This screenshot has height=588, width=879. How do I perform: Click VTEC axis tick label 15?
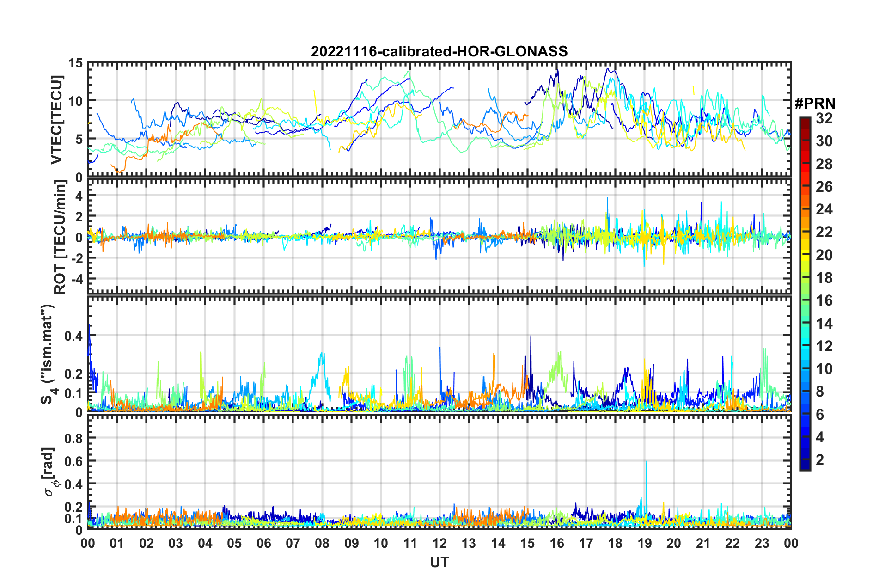tap(75, 63)
